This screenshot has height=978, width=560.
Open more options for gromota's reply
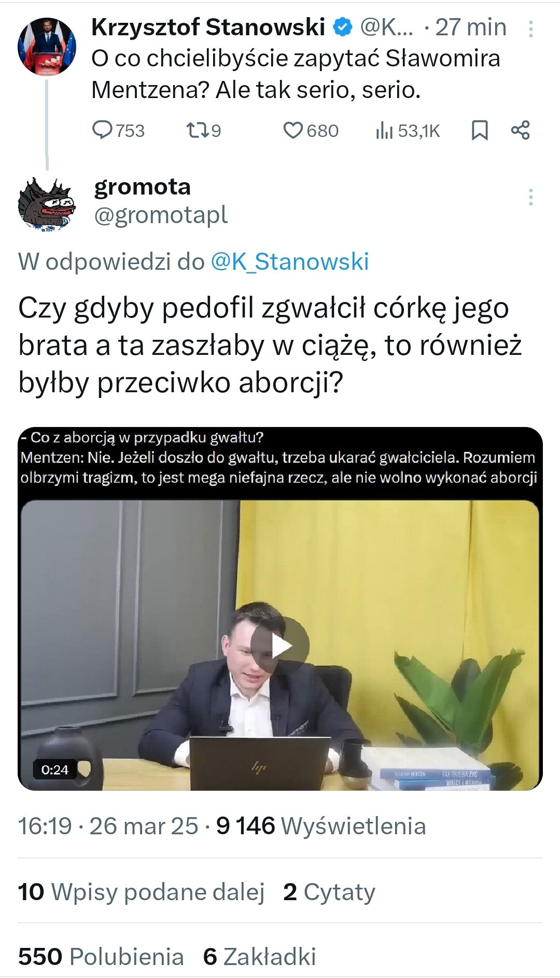click(530, 197)
